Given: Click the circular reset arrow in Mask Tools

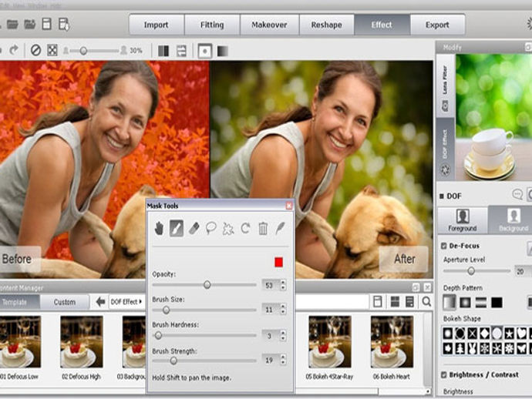Looking at the screenshot, I should [x=246, y=228].
